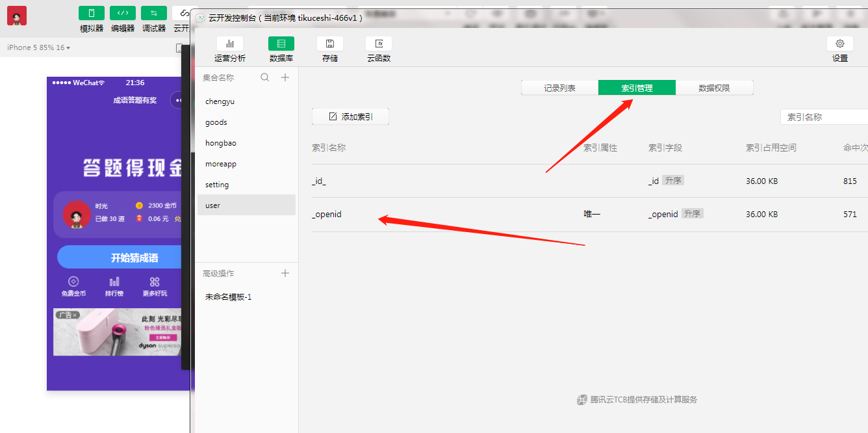Open iPhone 5 85% device dropdown

38,47
